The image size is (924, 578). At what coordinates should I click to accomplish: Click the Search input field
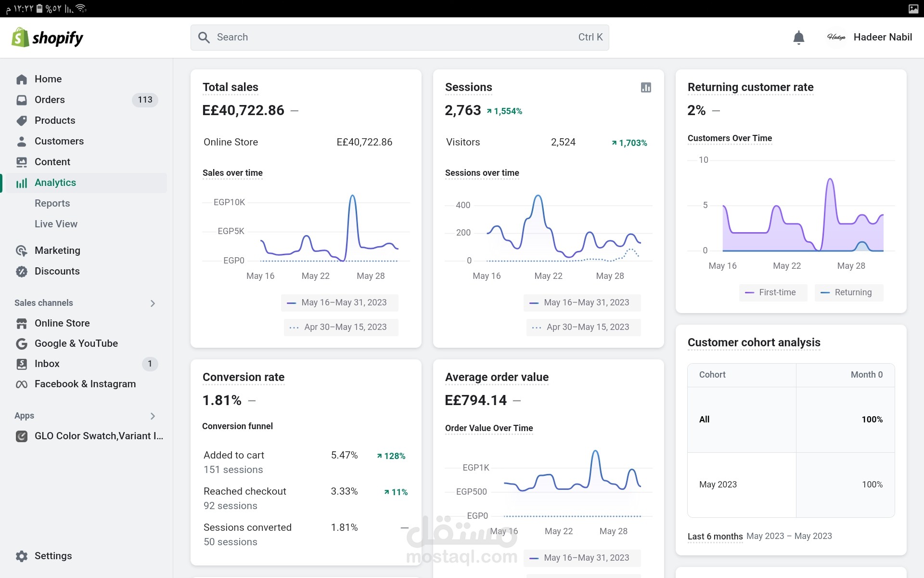[x=399, y=38]
